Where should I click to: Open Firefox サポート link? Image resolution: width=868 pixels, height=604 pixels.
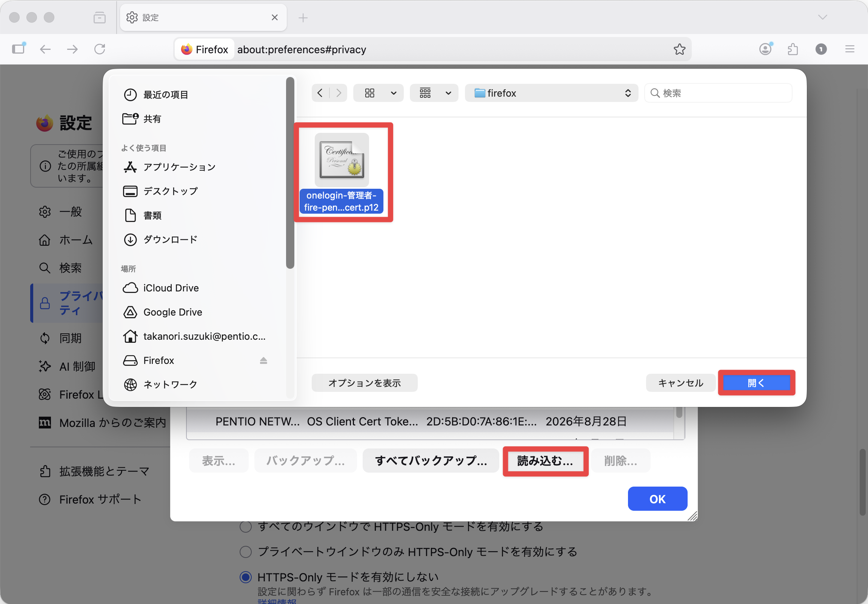tap(90, 499)
